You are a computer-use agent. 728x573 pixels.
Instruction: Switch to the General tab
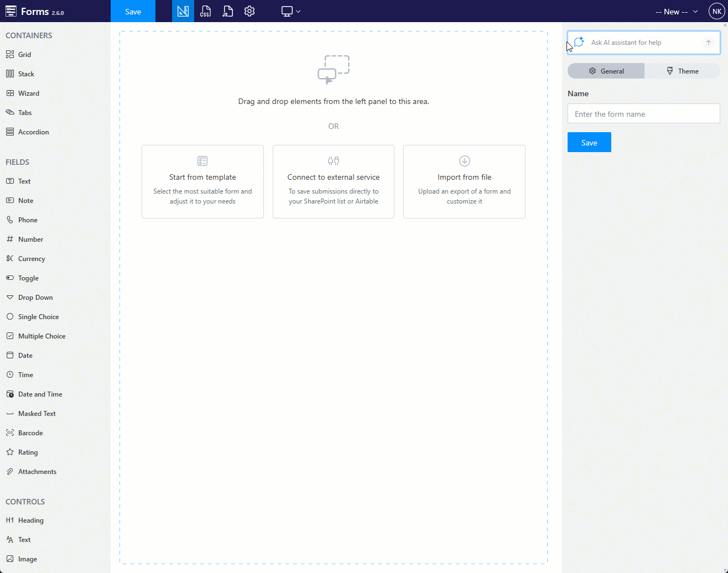coord(606,71)
